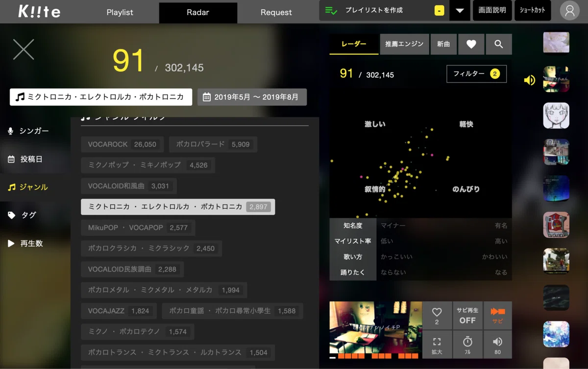Image resolution: width=588 pixels, height=369 pixels.
Task: Click the フィルター button with badge 2
Action: [476, 74]
